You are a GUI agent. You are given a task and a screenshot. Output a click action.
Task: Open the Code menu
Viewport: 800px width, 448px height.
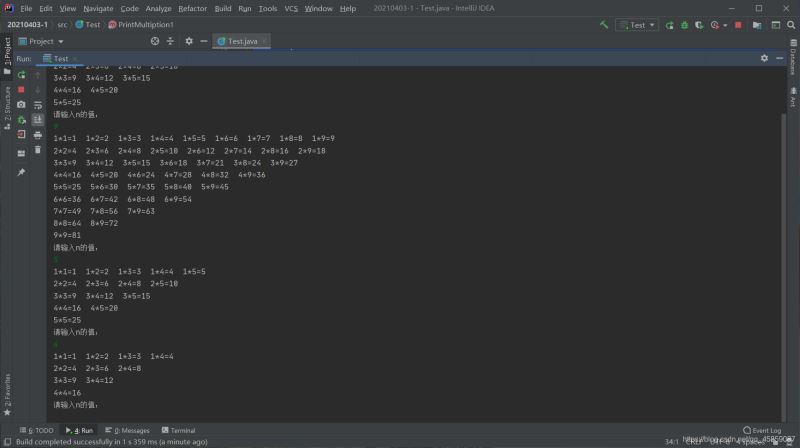pyautogui.click(x=129, y=8)
